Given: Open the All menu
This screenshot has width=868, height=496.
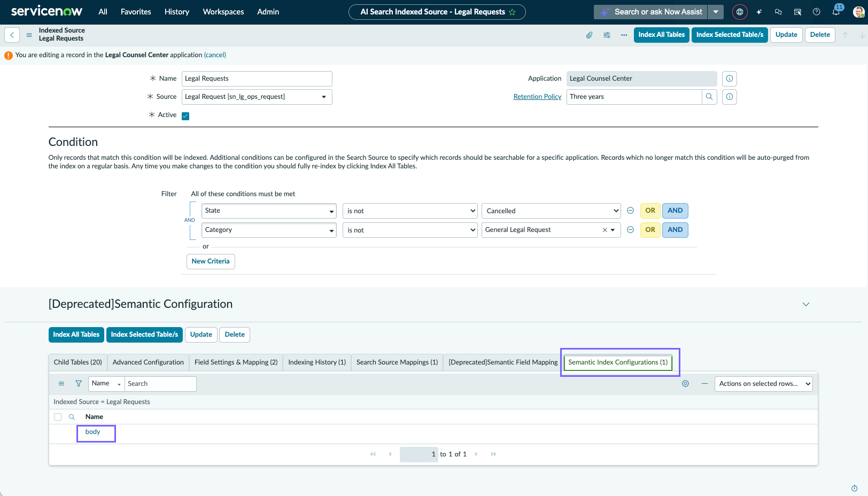Looking at the screenshot, I should tap(103, 12).
